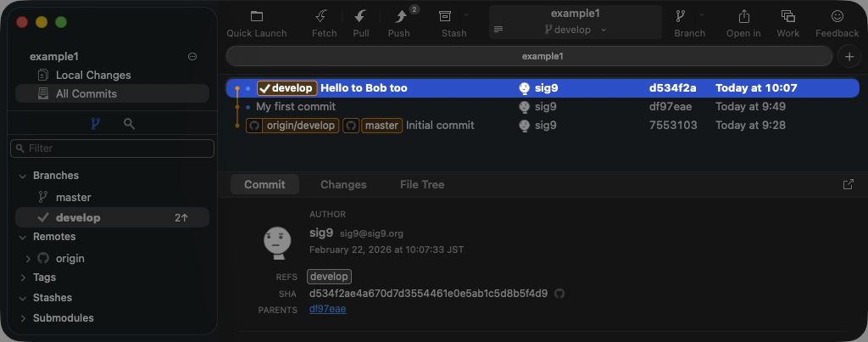Open the develop branch dropdown in title
The image size is (868, 342).
[575, 30]
